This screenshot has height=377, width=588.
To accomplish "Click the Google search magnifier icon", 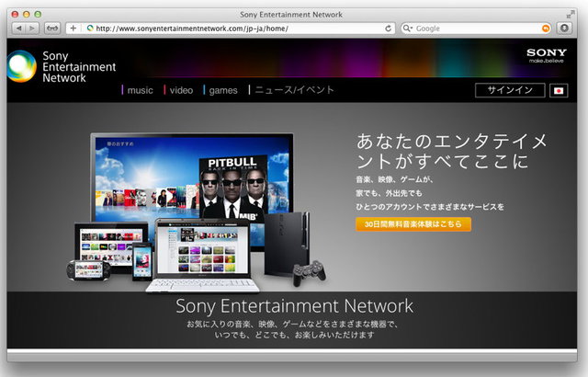I will [x=407, y=29].
